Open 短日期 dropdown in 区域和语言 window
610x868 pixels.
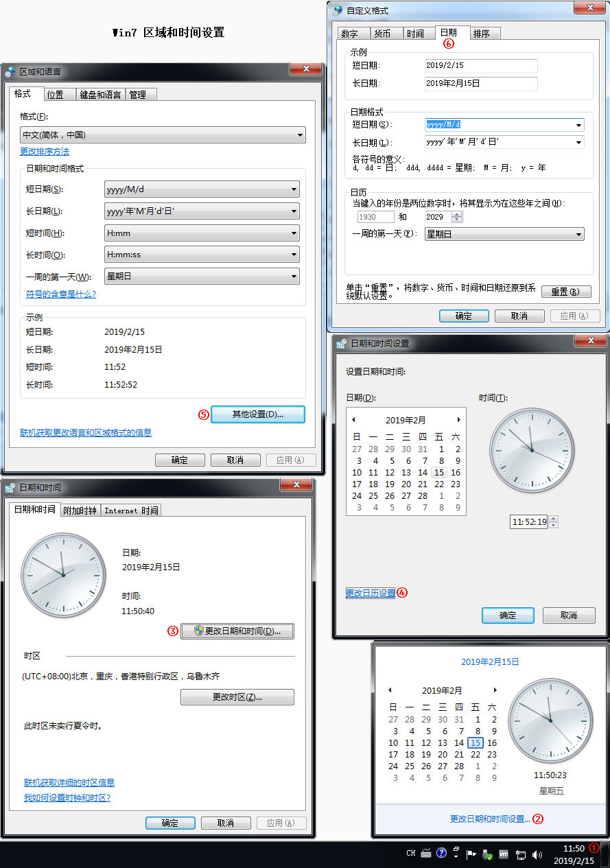(202, 189)
